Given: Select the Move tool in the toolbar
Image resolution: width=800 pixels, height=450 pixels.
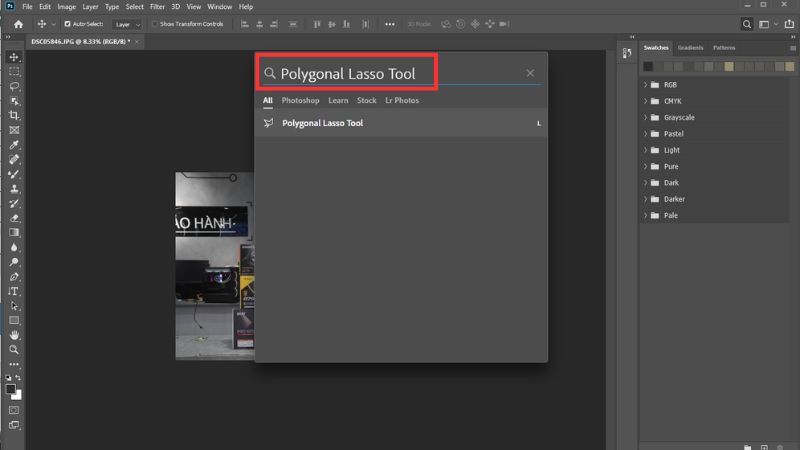Looking at the screenshot, I should (x=14, y=58).
